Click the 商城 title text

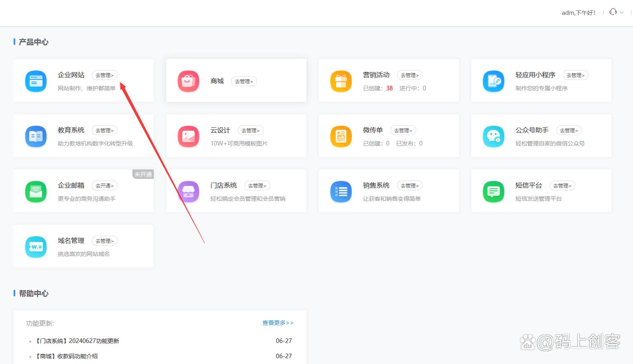[x=217, y=81]
